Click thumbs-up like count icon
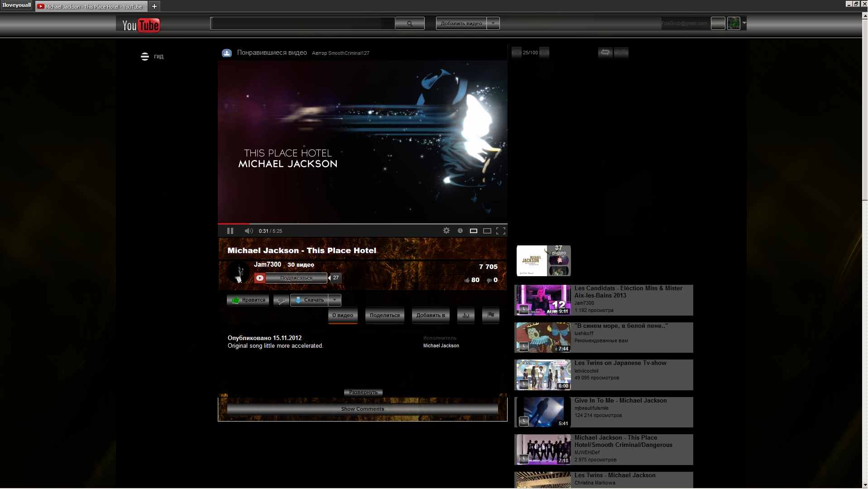 tap(467, 280)
